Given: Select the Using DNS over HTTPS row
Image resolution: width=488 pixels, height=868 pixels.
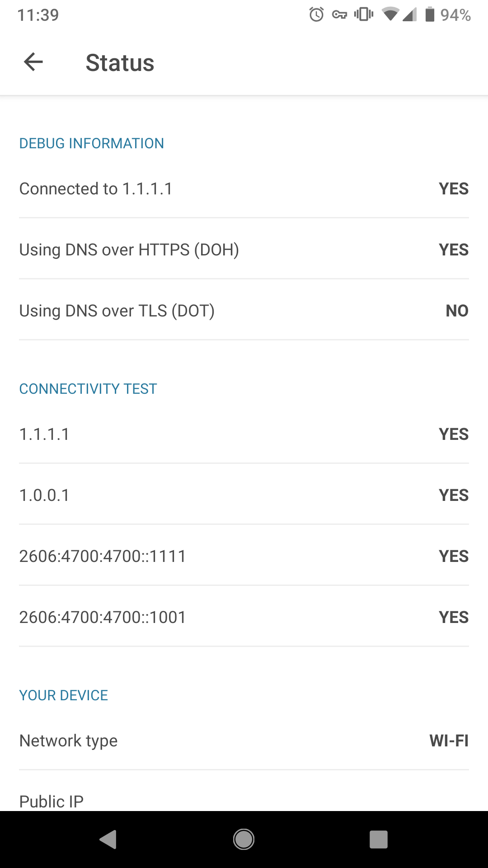Looking at the screenshot, I should click(x=244, y=250).
